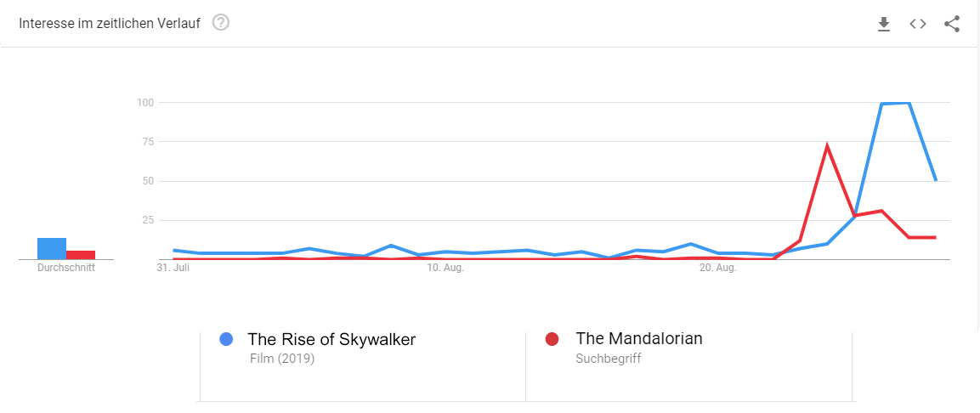Click the "100" y-axis value

click(x=144, y=103)
